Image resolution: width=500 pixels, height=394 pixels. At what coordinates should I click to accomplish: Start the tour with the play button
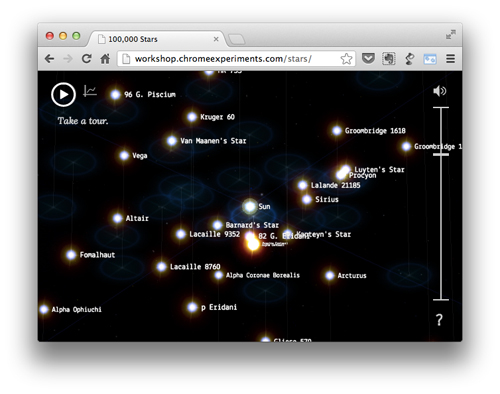point(63,95)
